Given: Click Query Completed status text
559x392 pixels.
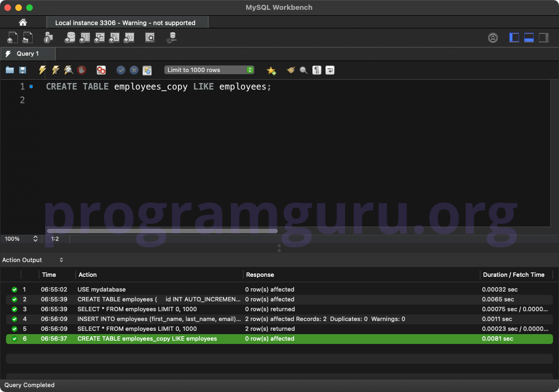Looking at the screenshot, I should (x=29, y=385).
